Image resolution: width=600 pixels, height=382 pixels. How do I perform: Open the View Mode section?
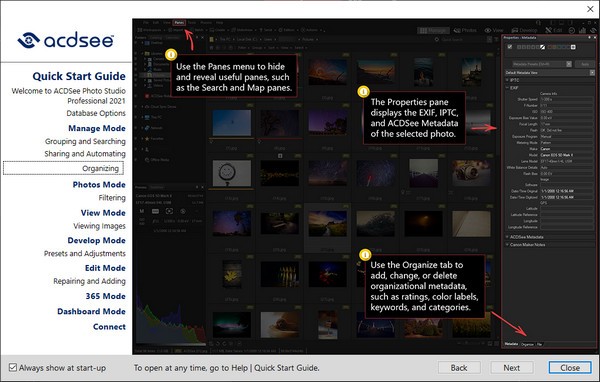[103, 213]
